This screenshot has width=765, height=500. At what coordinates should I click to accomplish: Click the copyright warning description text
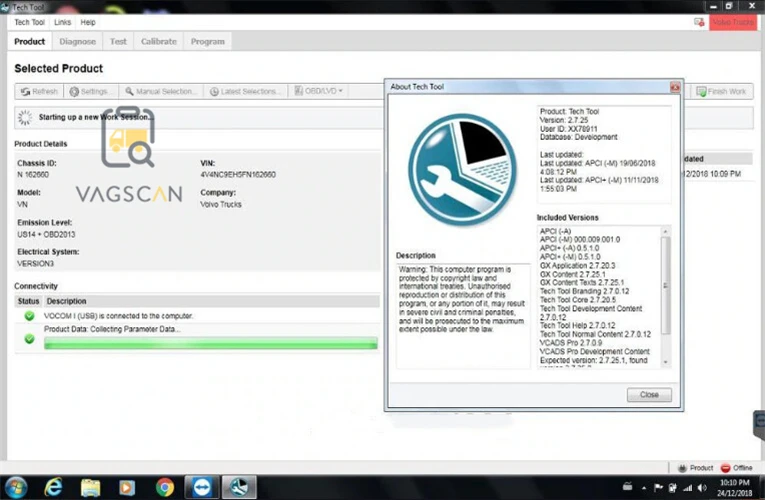point(462,300)
